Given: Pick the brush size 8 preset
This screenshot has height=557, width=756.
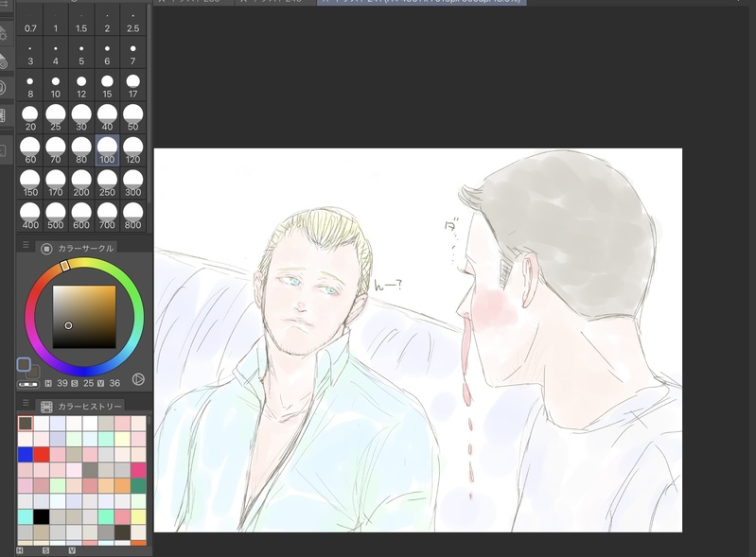Looking at the screenshot, I should click(30, 86).
